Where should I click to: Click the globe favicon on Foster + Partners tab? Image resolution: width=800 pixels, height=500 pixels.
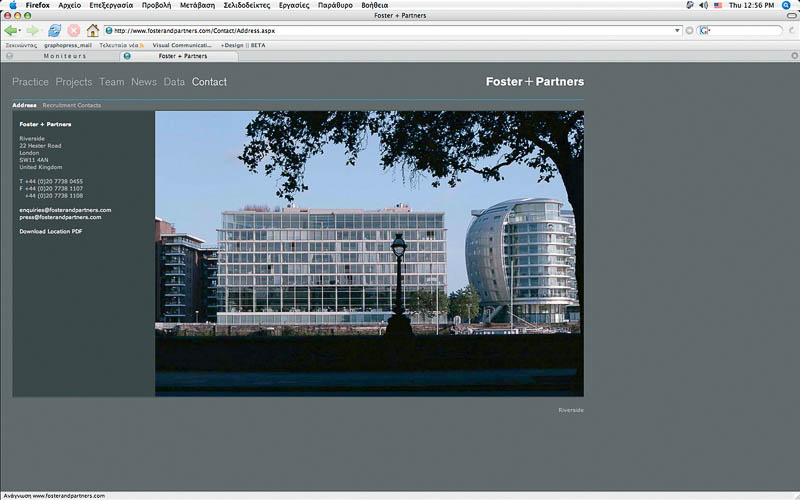(x=127, y=56)
